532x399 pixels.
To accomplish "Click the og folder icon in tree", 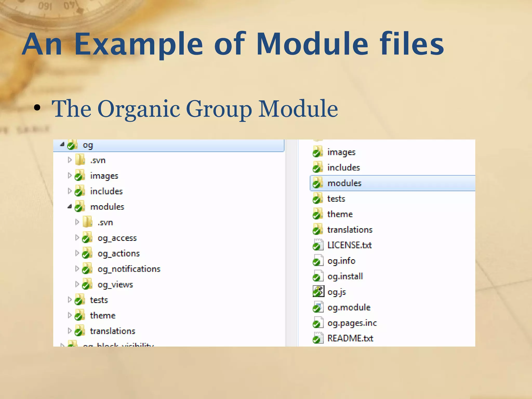I will [72, 145].
